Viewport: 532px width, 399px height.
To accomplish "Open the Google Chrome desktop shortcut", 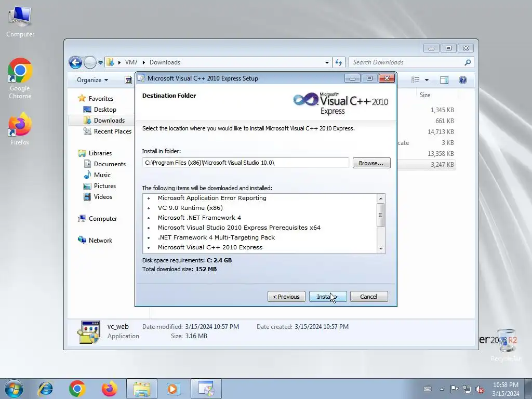I will [x=20, y=78].
